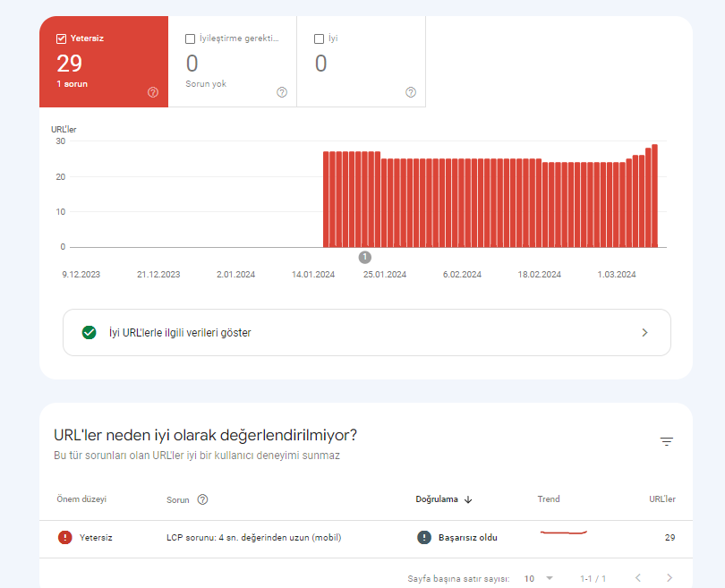The height and width of the screenshot is (588, 725).
Task: Open İyi URL'lerle ilgili verileri göster
Action: pos(367,332)
